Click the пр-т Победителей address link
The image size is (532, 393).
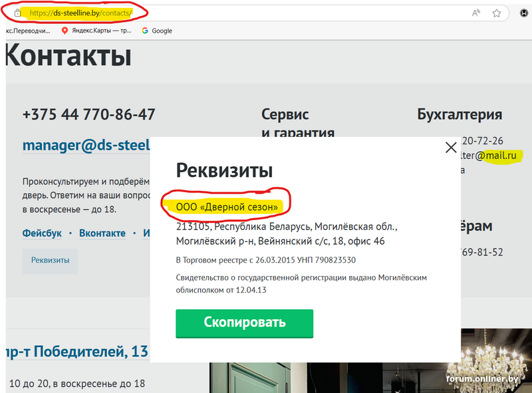click(78, 352)
